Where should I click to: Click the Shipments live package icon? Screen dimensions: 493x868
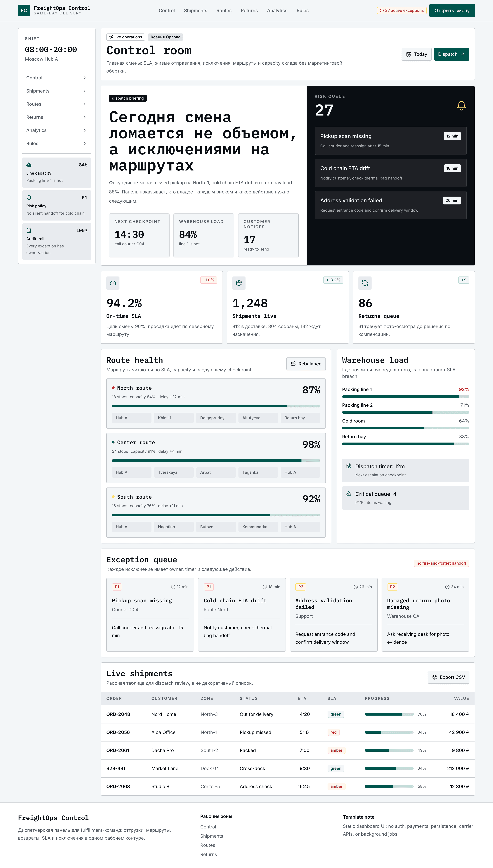pos(239,283)
